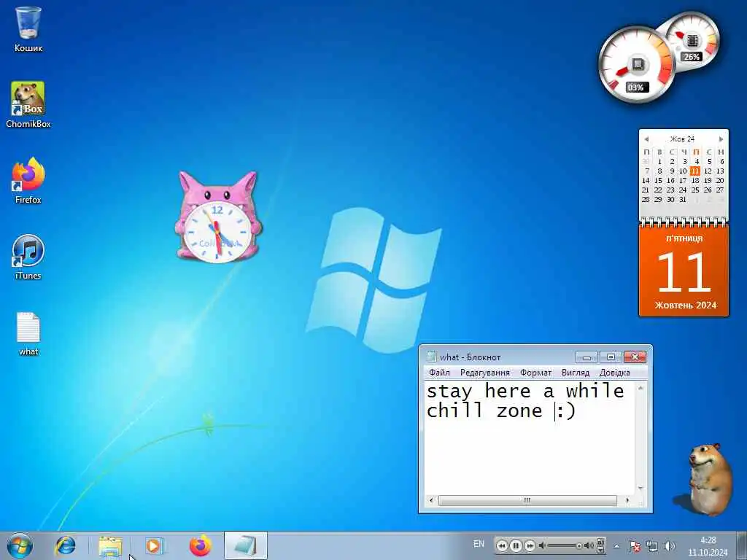The image size is (747, 560).
Task: Open the Файл menu in Notepad
Action: (x=439, y=373)
